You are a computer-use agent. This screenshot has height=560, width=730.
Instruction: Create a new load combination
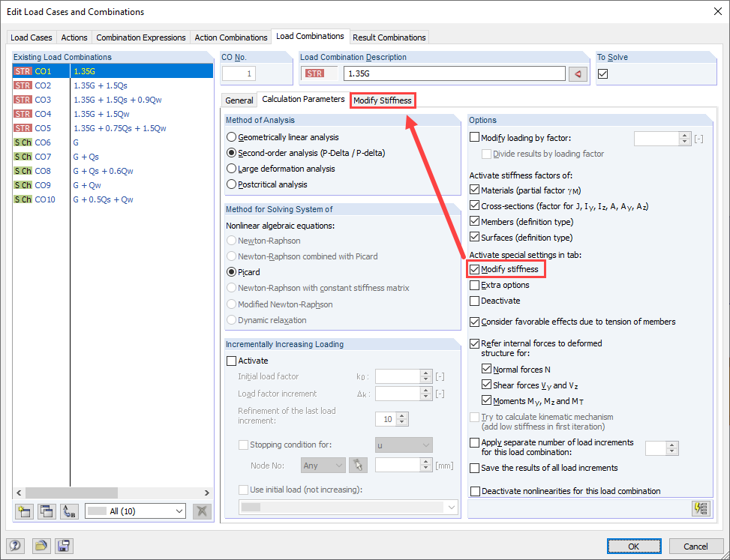pyautogui.click(x=24, y=511)
